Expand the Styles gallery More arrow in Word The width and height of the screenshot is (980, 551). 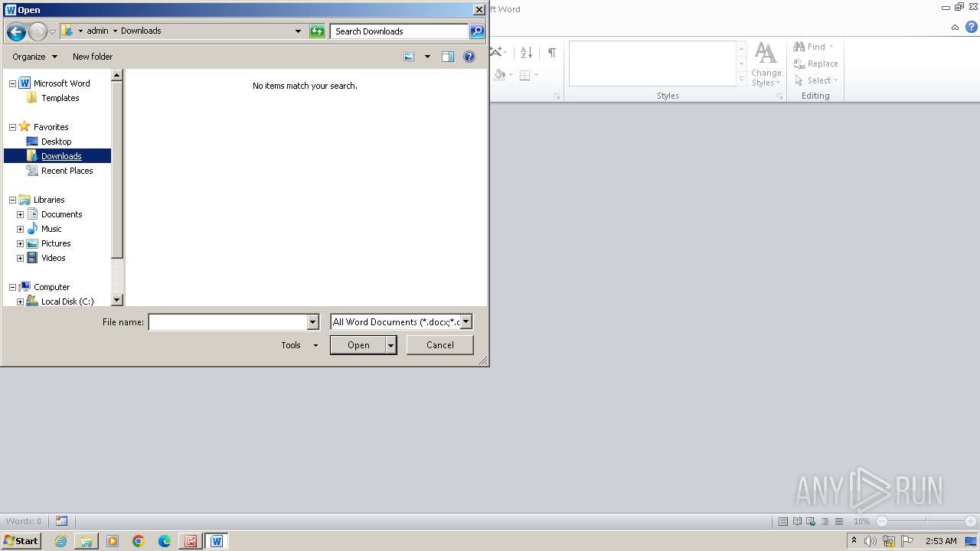click(741, 80)
